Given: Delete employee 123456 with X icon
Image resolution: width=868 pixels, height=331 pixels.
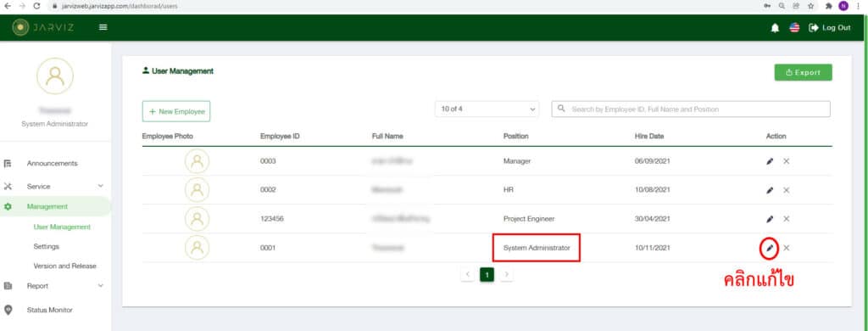Looking at the screenshot, I should click(x=786, y=219).
